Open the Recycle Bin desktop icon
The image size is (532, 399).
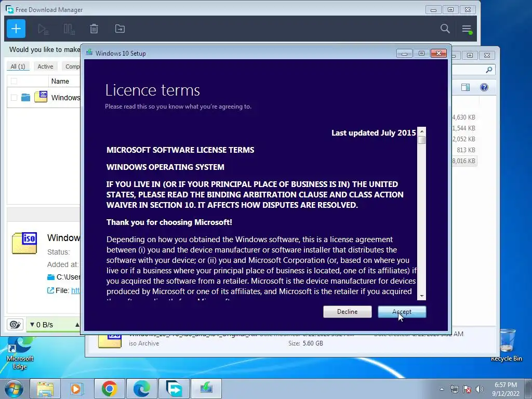(x=507, y=345)
